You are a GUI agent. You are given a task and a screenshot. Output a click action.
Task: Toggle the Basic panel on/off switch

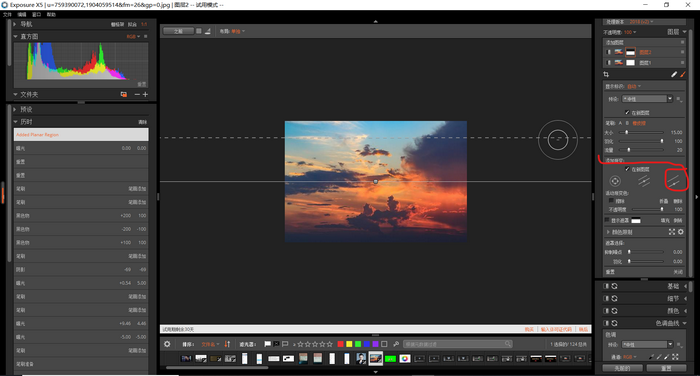606,286
